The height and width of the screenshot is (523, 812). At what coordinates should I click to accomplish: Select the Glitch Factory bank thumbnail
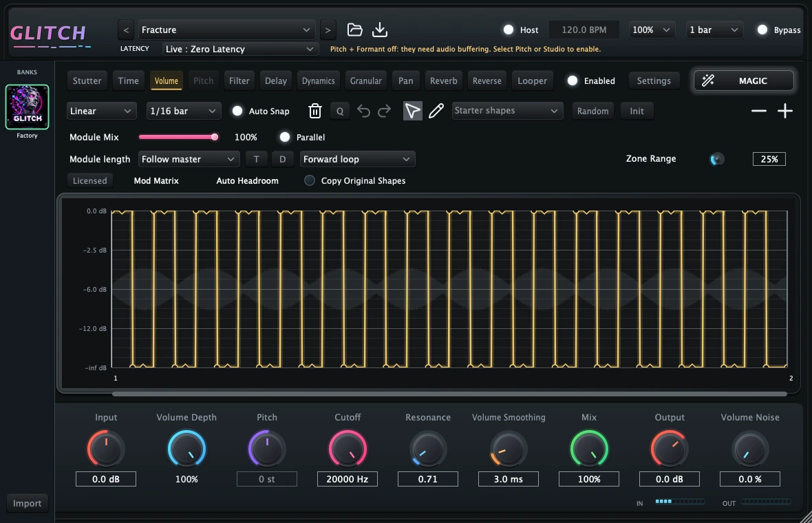coord(27,107)
